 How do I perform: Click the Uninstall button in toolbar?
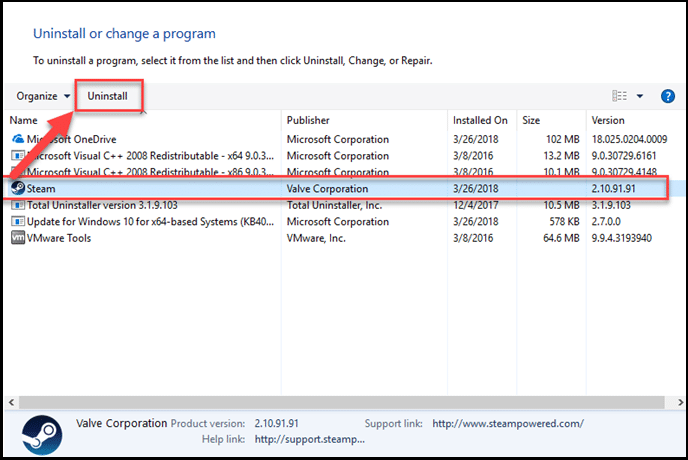[x=108, y=96]
